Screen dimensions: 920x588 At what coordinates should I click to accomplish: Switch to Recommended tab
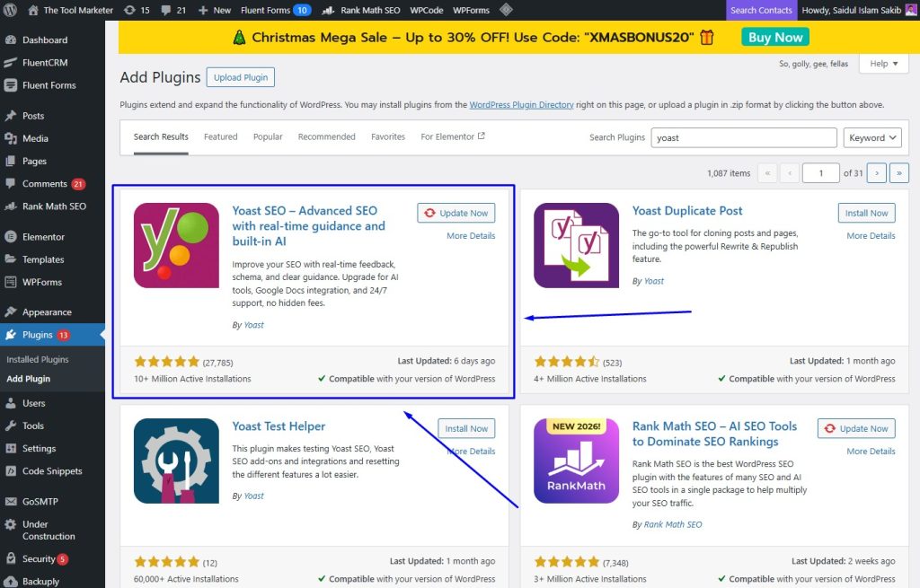[326, 136]
